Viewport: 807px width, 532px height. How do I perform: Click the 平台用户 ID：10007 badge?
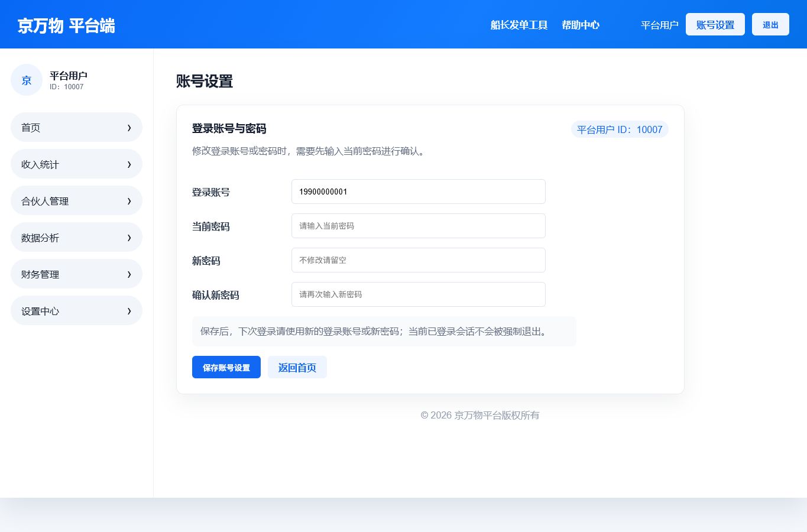620,129
